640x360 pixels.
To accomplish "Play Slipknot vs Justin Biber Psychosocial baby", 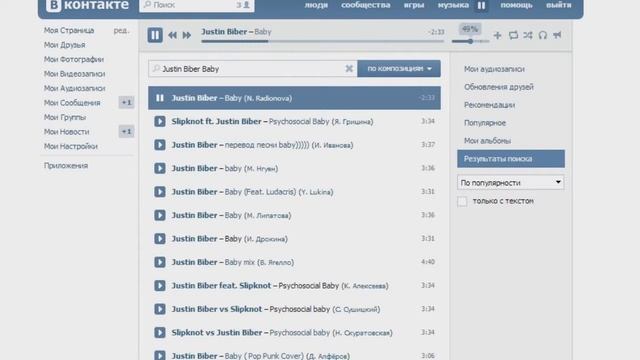I will [160, 333].
